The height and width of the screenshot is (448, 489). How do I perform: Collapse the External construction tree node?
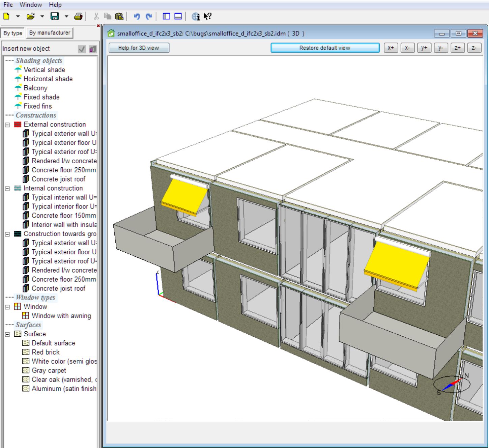tap(7, 124)
